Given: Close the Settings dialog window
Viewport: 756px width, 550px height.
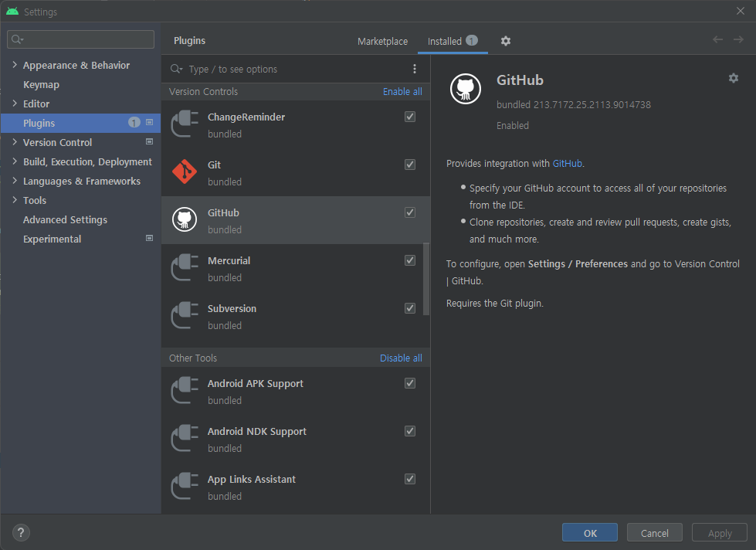Looking at the screenshot, I should [741, 11].
